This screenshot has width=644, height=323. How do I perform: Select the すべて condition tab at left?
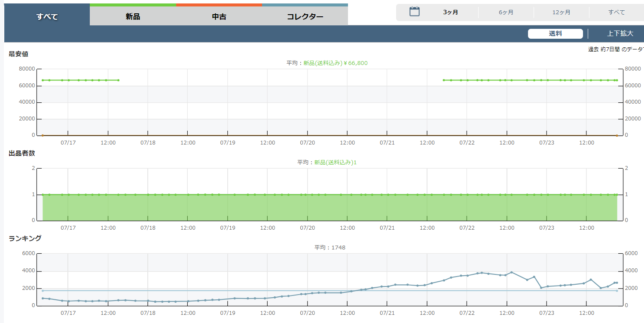coord(47,17)
